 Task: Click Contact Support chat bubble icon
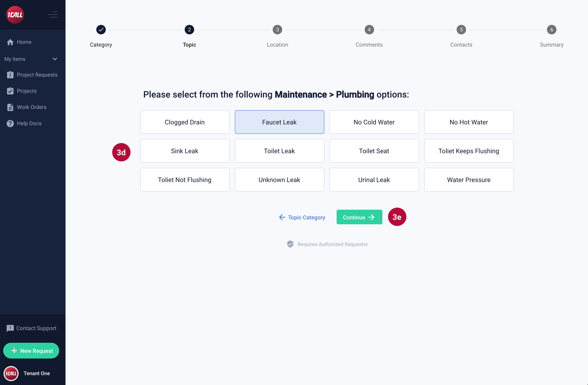[x=10, y=328]
